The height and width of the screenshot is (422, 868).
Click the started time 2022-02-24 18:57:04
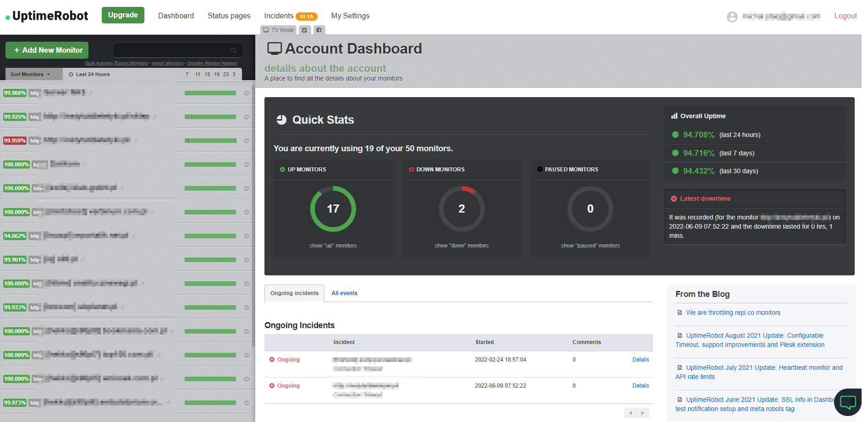(500, 360)
